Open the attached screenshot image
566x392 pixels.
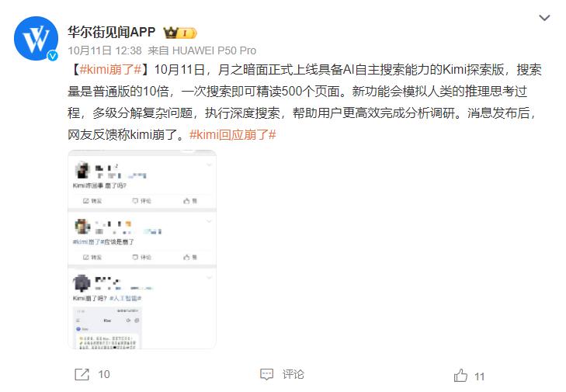click(142, 249)
